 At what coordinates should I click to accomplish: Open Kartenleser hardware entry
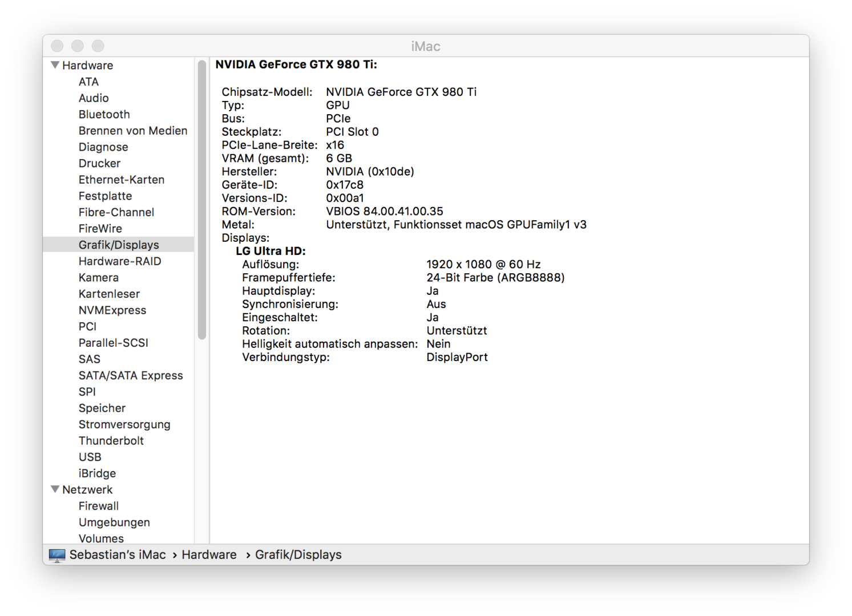click(109, 294)
